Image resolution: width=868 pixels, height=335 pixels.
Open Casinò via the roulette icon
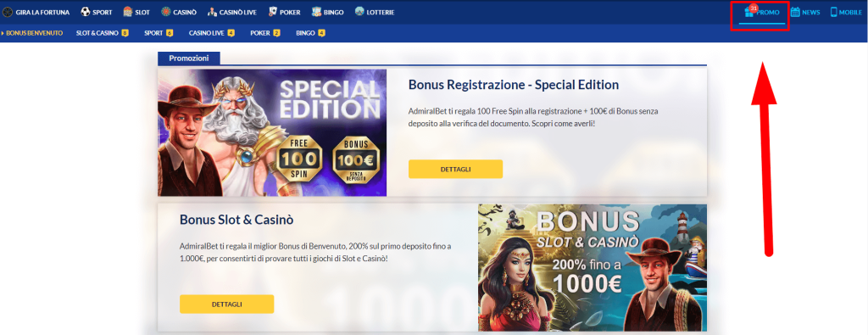pyautogui.click(x=166, y=12)
